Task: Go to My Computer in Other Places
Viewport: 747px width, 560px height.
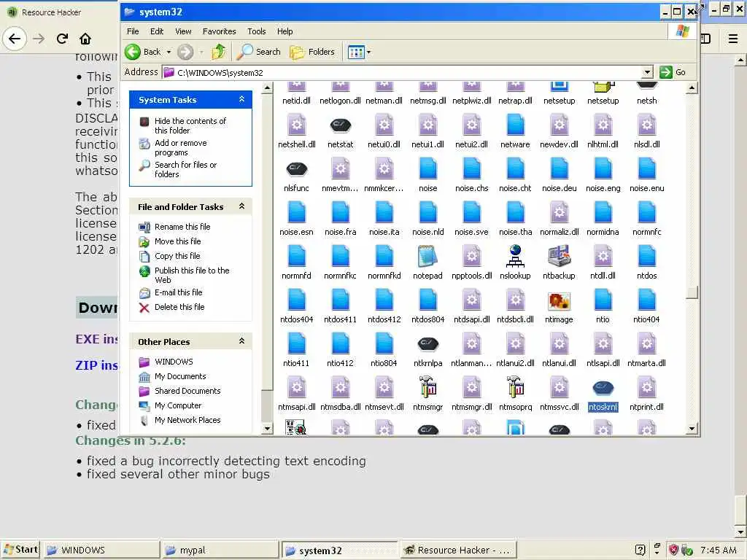Action: pos(178,405)
